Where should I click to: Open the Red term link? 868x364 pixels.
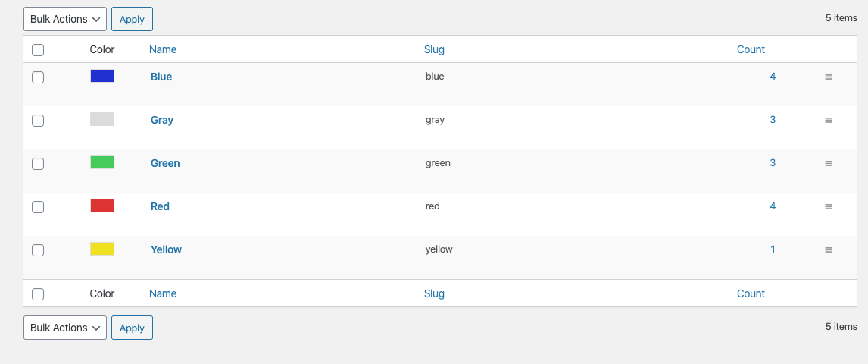[160, 206]
